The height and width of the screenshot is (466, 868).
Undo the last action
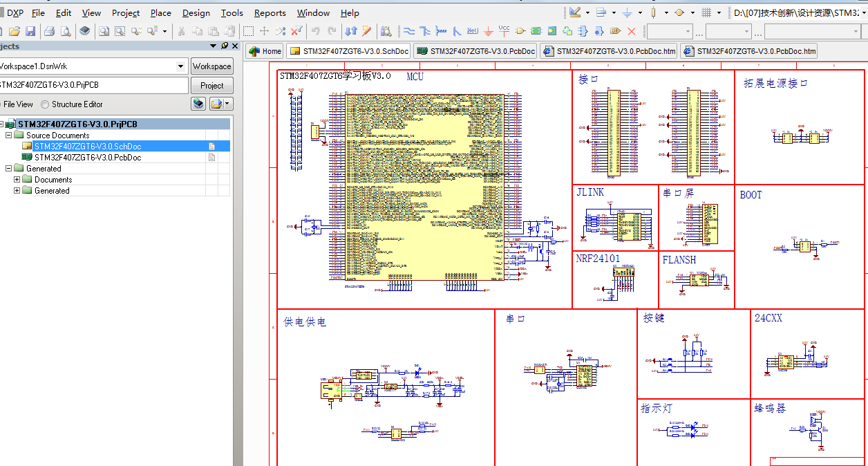[315, 31]
